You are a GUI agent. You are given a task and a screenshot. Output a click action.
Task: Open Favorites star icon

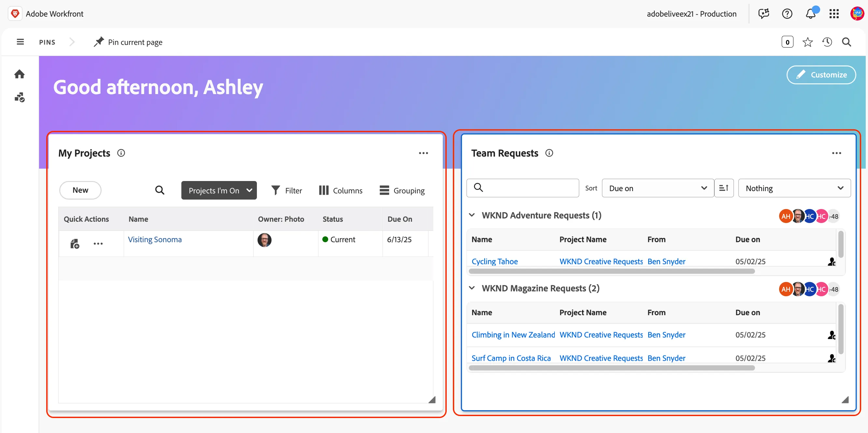(807, 42)
